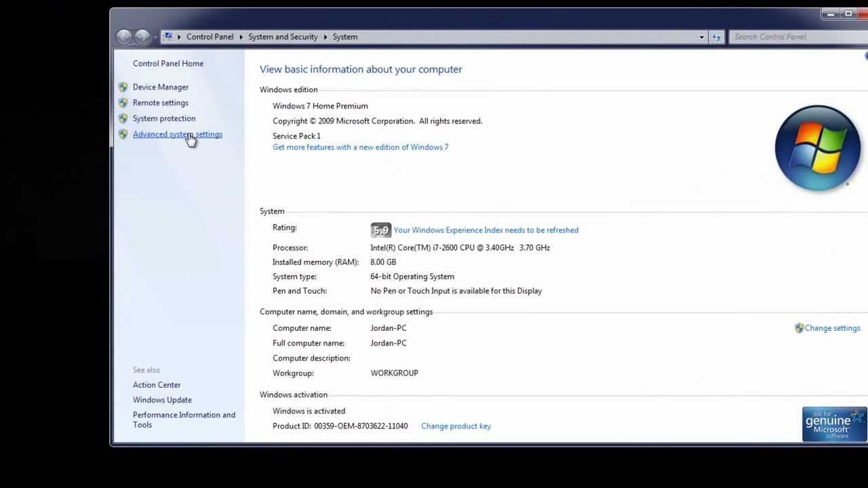Click the No Pen or Touch Input text
The image size is (868, 488).
point(456,291)
